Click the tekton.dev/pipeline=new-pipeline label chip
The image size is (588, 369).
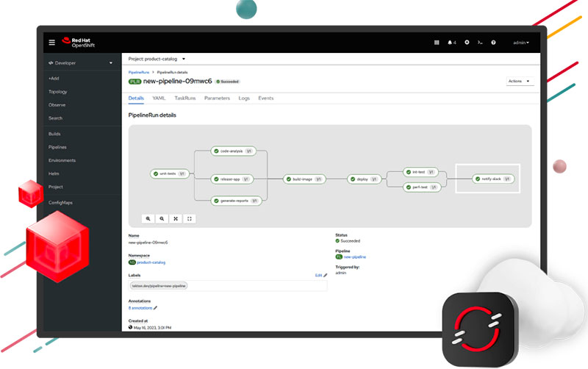159,286
